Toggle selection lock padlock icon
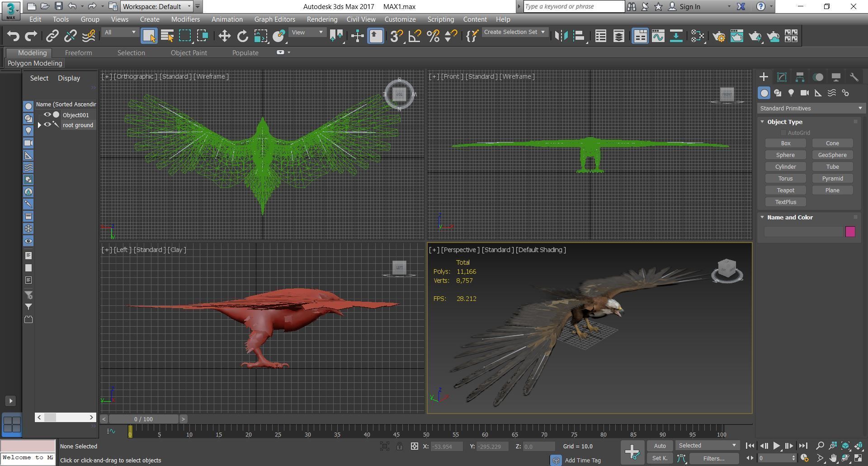The image size is (868, 466). [x=400, y=446]
